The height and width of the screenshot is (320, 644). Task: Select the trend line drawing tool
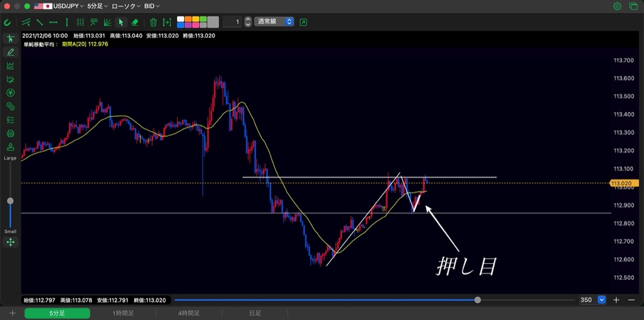tap(40, 22)
